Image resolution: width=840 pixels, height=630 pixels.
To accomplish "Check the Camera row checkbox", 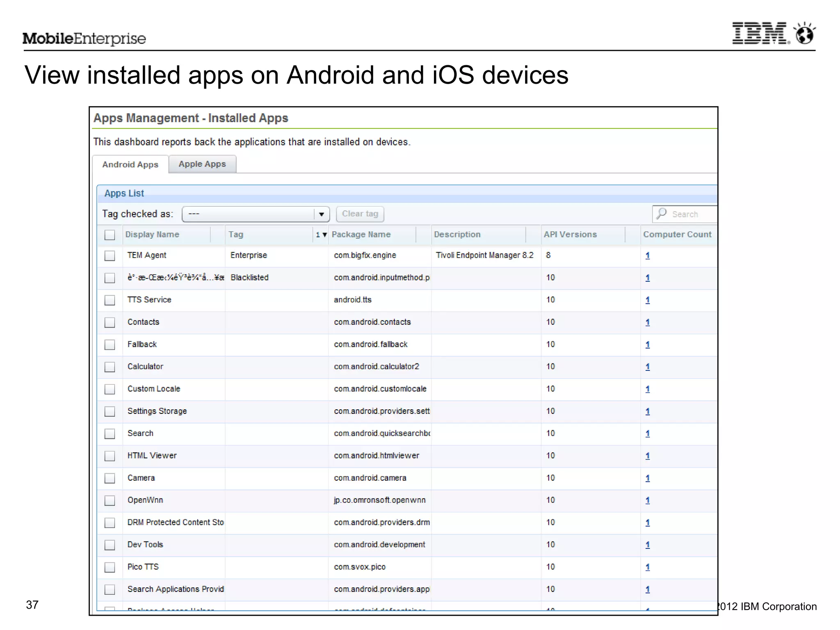I will click(x=110, y=478).
